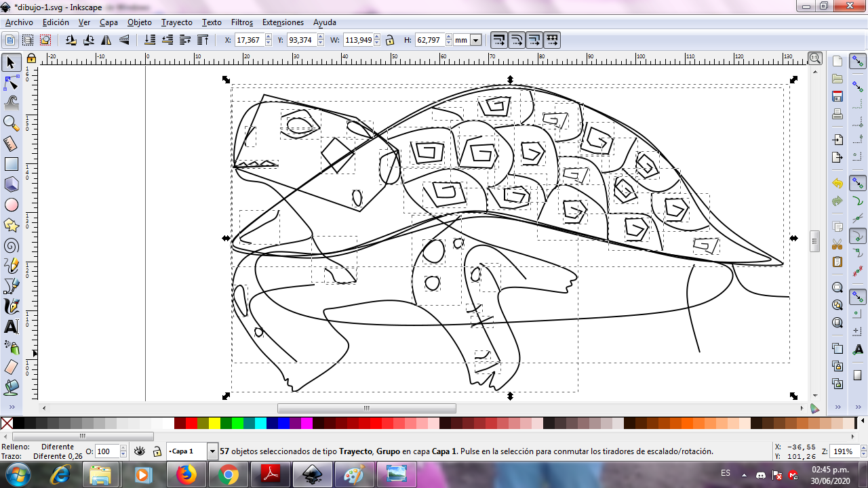Select the Spiral tool
Screen dimensions: 868x488
[11, 245]
